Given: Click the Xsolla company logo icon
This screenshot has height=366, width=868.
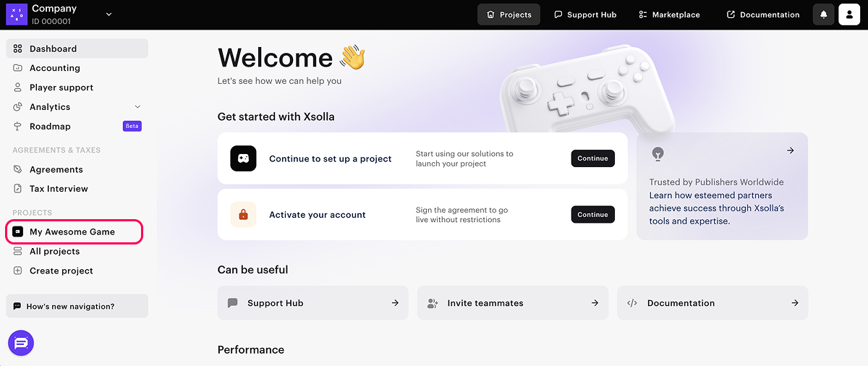Looking at the screenshot, I should pyautogui.click(x=16, y=14).
